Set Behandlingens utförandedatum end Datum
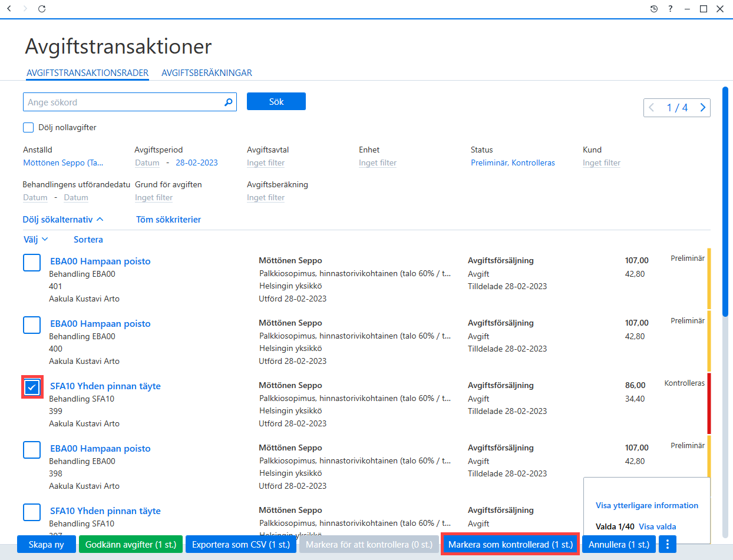 click(x=76, y=197)
